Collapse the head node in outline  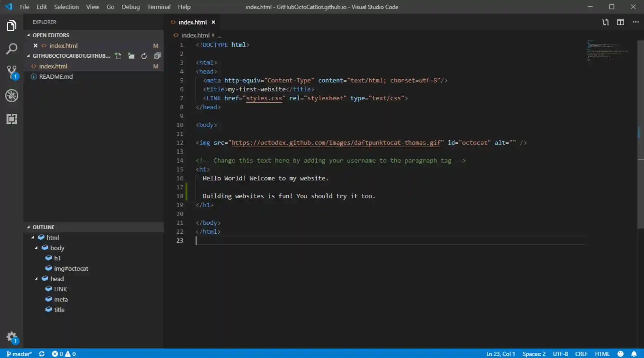pos(36,279)
